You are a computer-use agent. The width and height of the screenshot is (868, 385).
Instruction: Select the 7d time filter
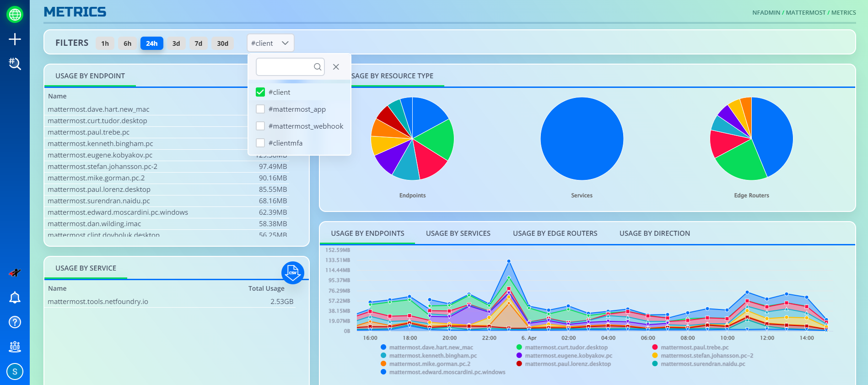coord(199,43)
